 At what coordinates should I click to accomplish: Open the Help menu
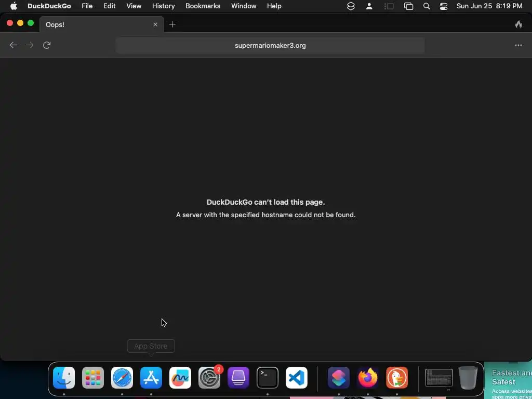274,6
